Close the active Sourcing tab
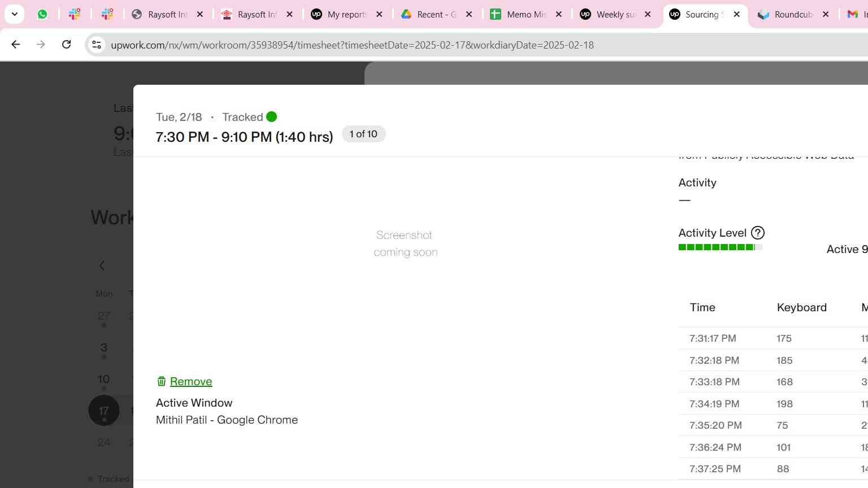Screen dimensions: 868x488 coord(737,14)
